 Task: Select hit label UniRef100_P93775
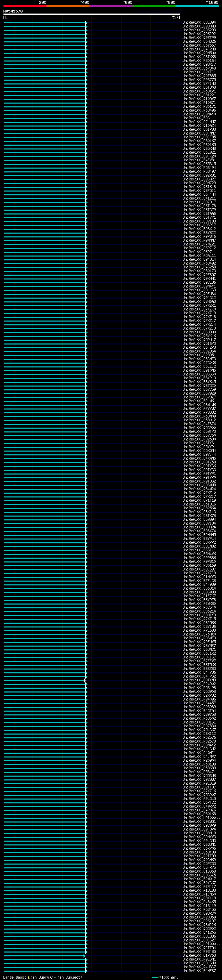click(199, 80)
